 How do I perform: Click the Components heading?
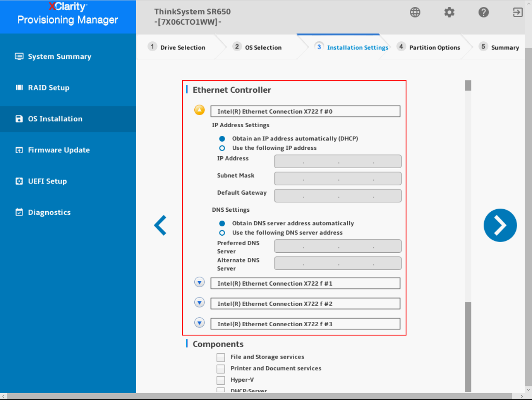pos(218,344)
